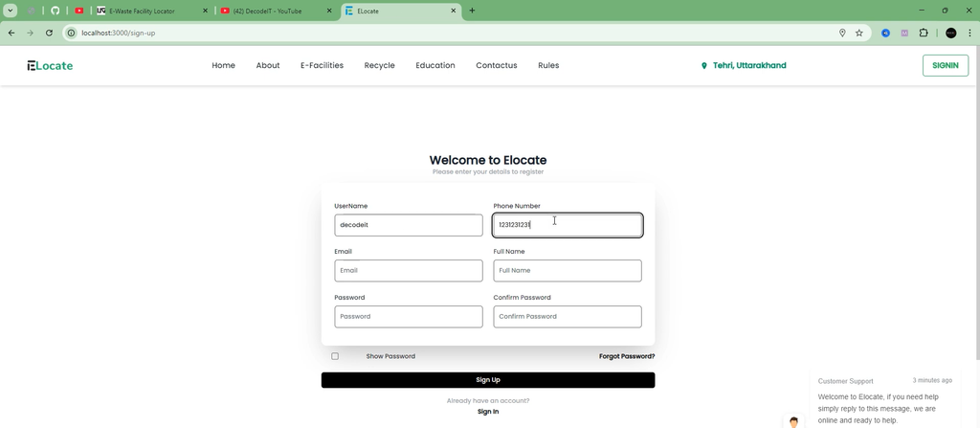Click the customer support avatar icon
980x428 pixels.
[793, 421]
